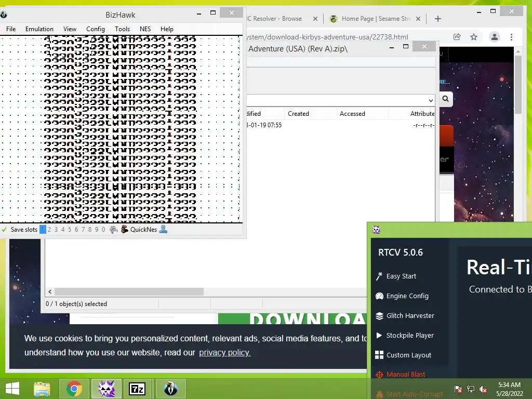Click the BizHawk title bar app icon
This screenshot has height=399, width=532.
[x=4, y=15]
